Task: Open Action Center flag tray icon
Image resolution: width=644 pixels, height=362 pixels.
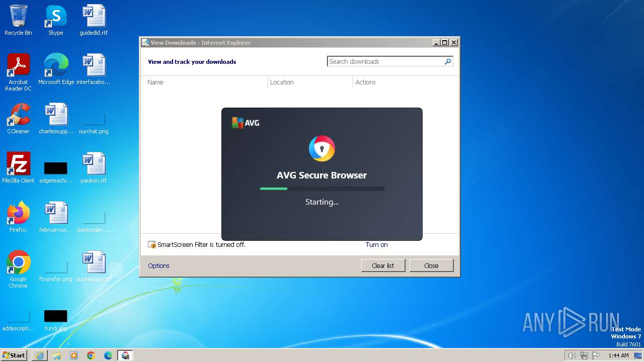Action: tap(596, 355)
